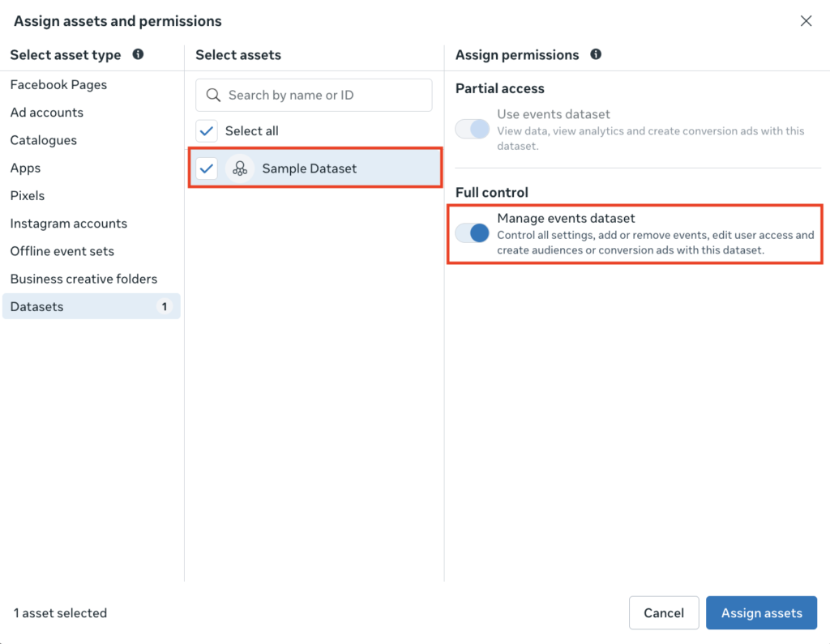Uncheck the Sample Dataset checkbox
Image resolution: width=830 pixels, height=644 pixels.
click(x=207, y=168)
